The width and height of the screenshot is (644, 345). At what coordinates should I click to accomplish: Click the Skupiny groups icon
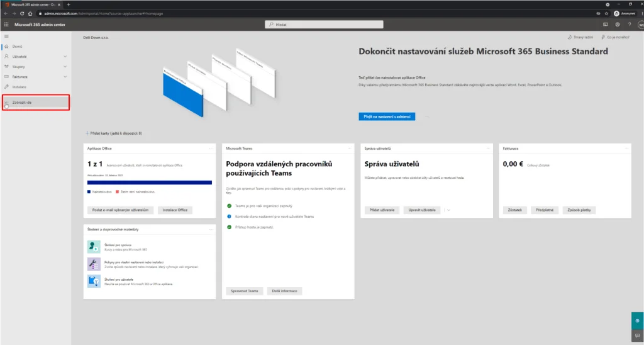(x=6, y=67)
